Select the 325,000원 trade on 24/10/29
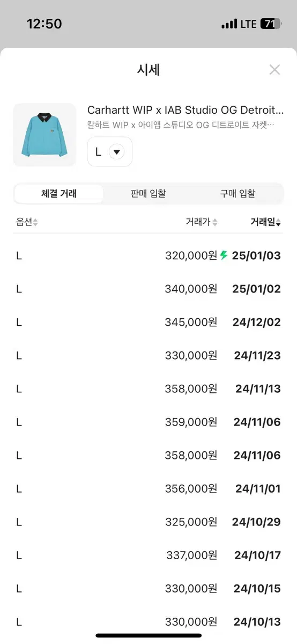This screenshot has width=297, height=644. (x=148, y=522)
